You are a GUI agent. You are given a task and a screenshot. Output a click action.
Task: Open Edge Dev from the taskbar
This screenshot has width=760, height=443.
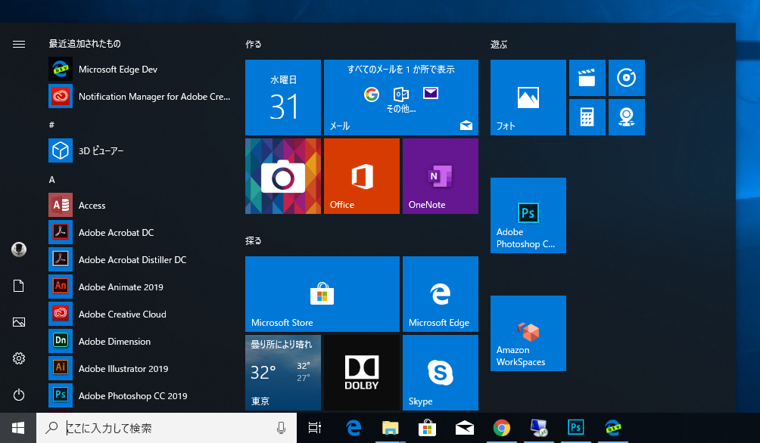point(613,428)
